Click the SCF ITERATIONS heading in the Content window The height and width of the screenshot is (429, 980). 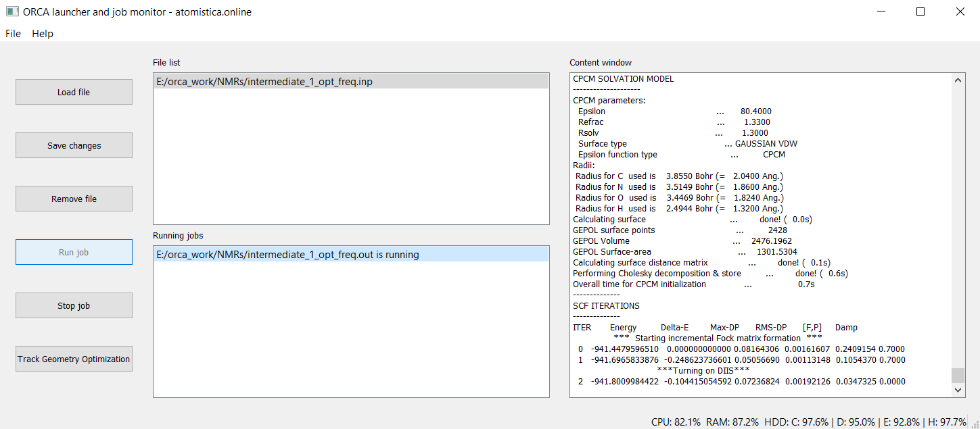coord(606,305)
